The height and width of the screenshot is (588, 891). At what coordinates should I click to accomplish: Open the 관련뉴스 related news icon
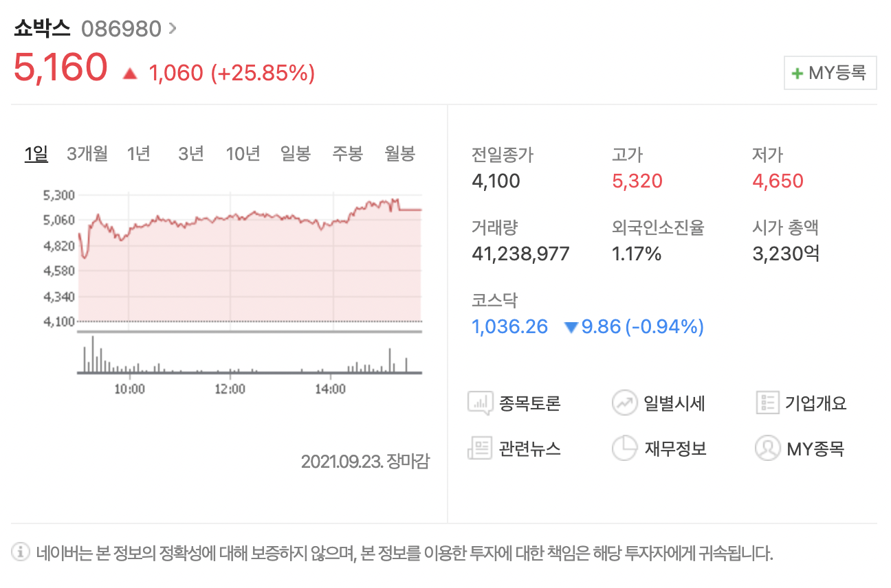(482, 448)
